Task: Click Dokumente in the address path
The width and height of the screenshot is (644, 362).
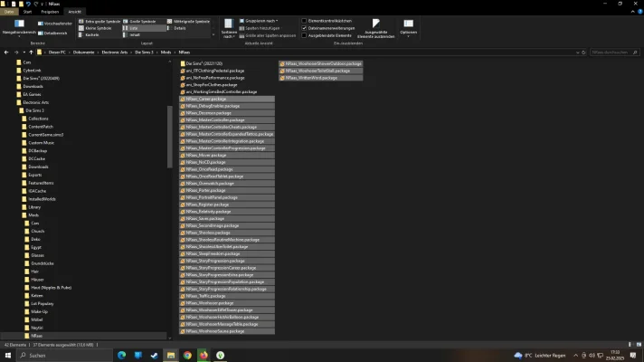Action: 84,52
